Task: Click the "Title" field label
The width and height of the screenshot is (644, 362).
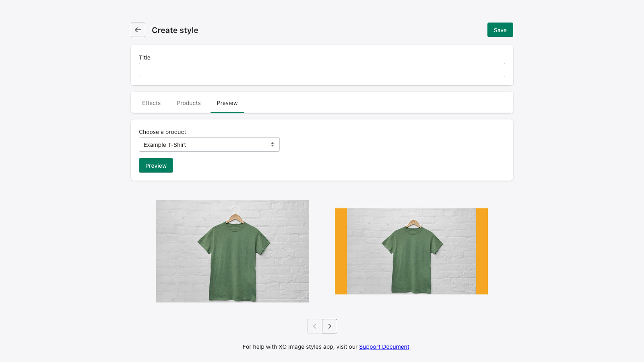Action: 144,58
